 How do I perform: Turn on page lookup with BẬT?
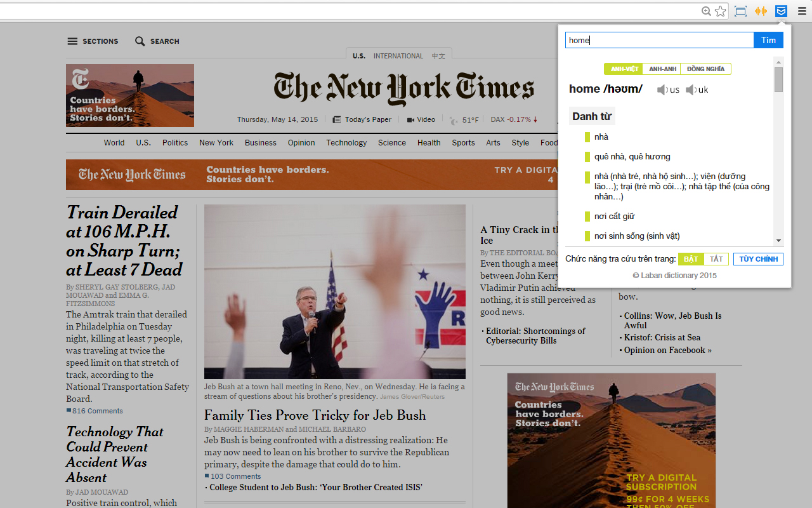point(691,259)
